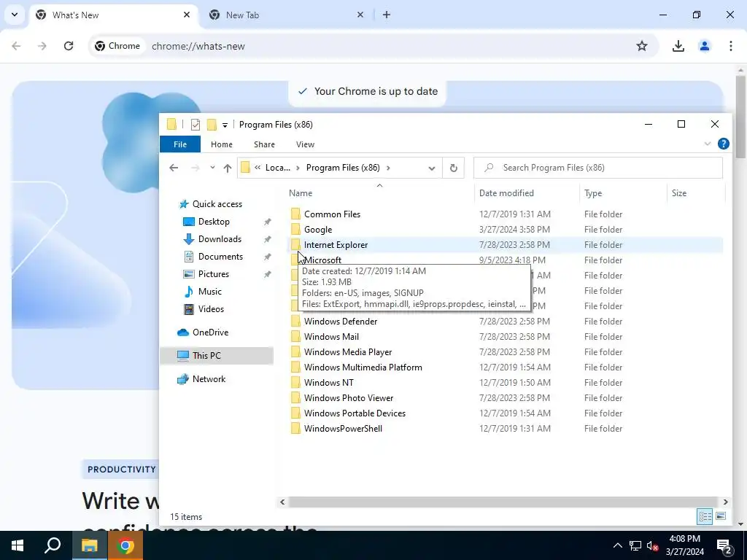
Task: Click the Explorer help question-mark icon
Action: (723, 144)
